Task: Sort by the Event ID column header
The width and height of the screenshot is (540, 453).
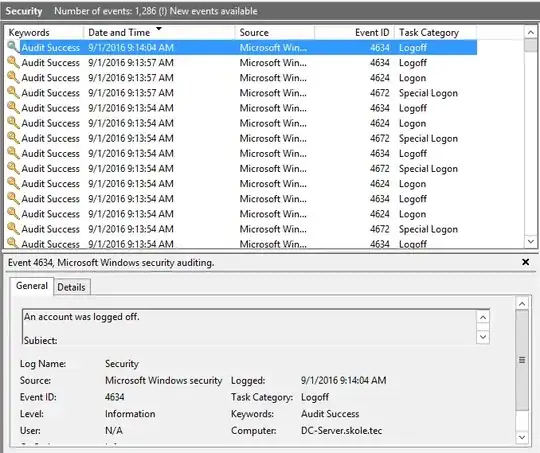Action: (x=355, y=32)
